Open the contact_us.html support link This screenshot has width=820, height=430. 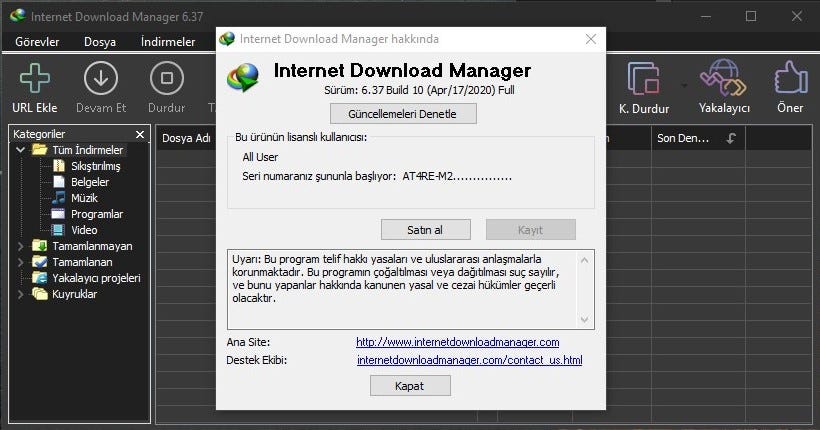coord(470,360)
